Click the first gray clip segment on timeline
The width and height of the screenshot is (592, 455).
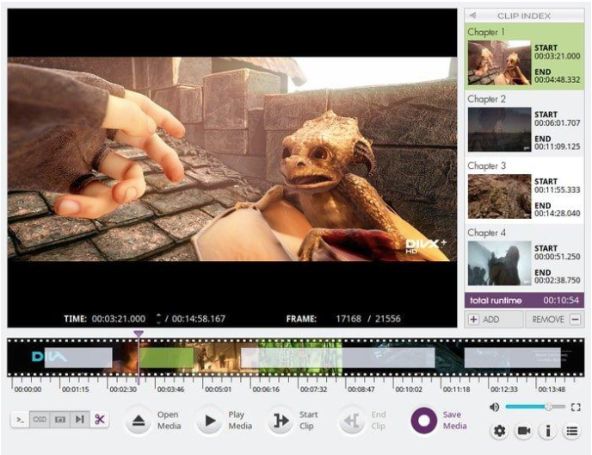click(x=78, y=358)
